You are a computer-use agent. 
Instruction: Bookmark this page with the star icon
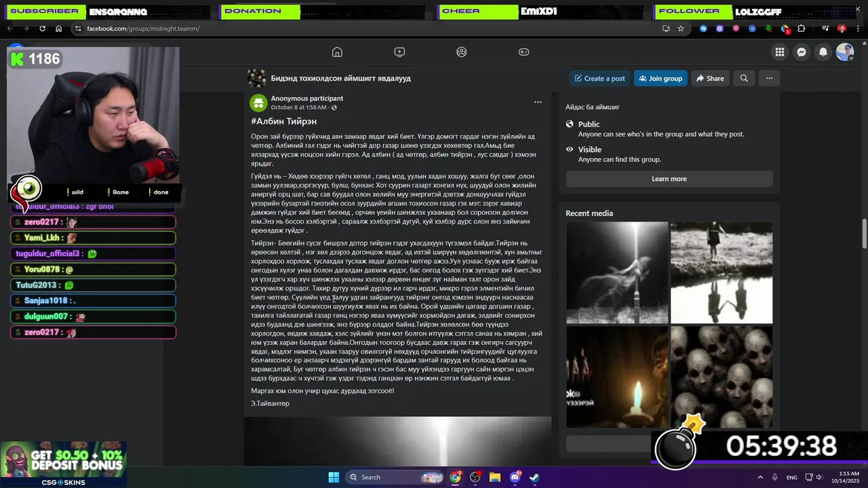pyautogui.click(x=681, y=28)
